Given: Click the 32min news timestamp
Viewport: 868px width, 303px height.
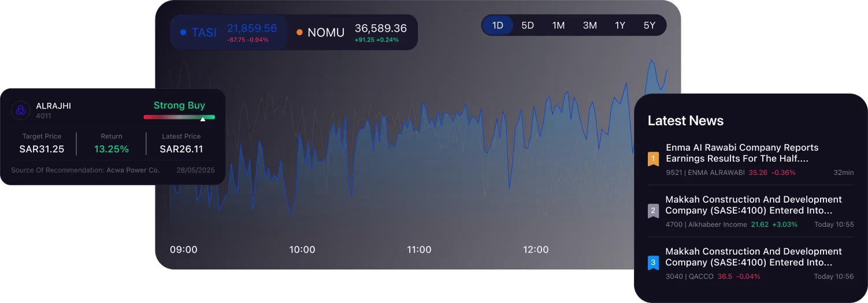Looking at the screenshot, I should pos(843,173).
